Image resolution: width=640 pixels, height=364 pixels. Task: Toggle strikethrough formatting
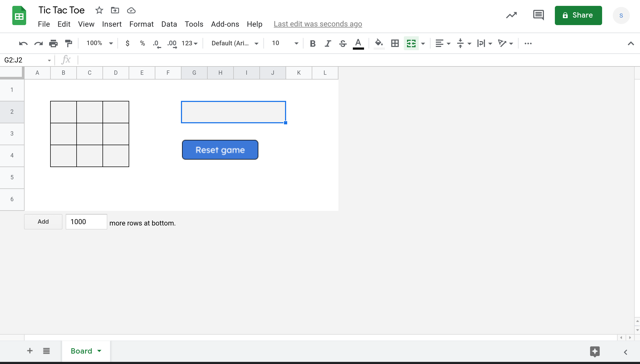point(343,43)
